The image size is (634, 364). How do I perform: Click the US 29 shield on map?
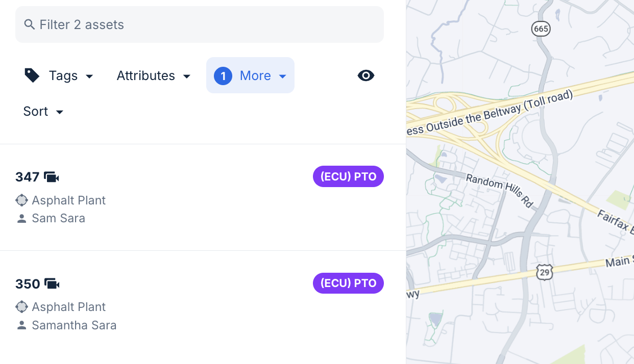[544, 272]
